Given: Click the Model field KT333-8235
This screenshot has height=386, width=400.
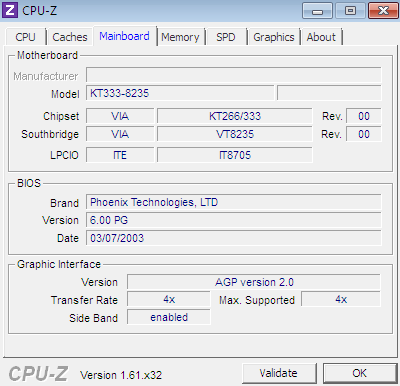Looking at the screenshot, I should tap(180, 93).
